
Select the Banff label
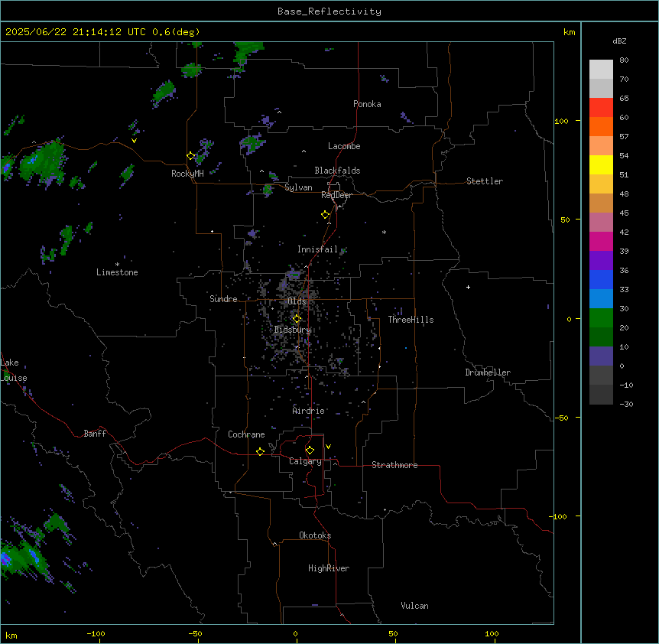click(95, 434)
